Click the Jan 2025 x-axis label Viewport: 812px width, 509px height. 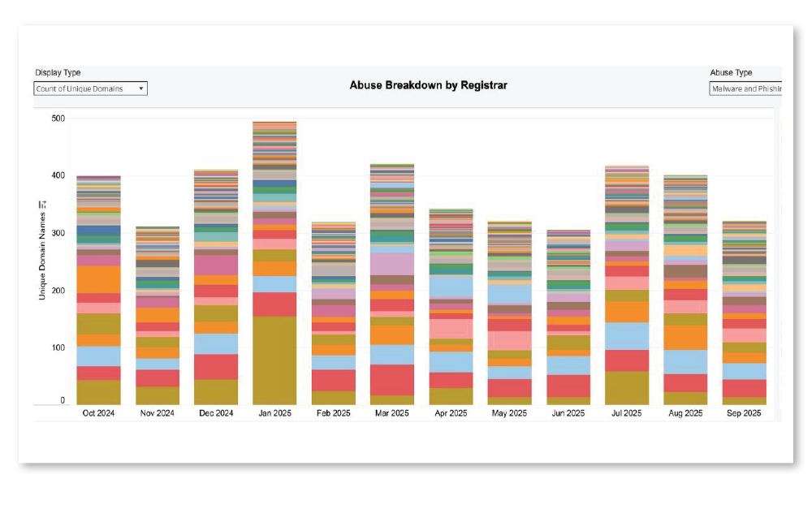pos(274,413)
